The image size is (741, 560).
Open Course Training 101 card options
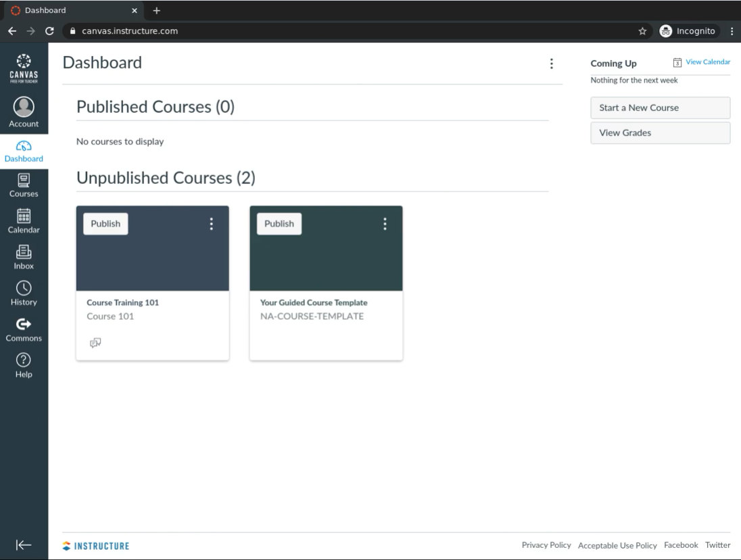click(x=212, y=224)
